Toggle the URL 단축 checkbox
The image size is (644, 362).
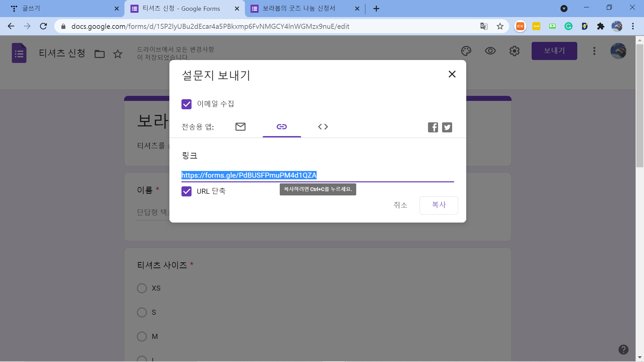186,191
